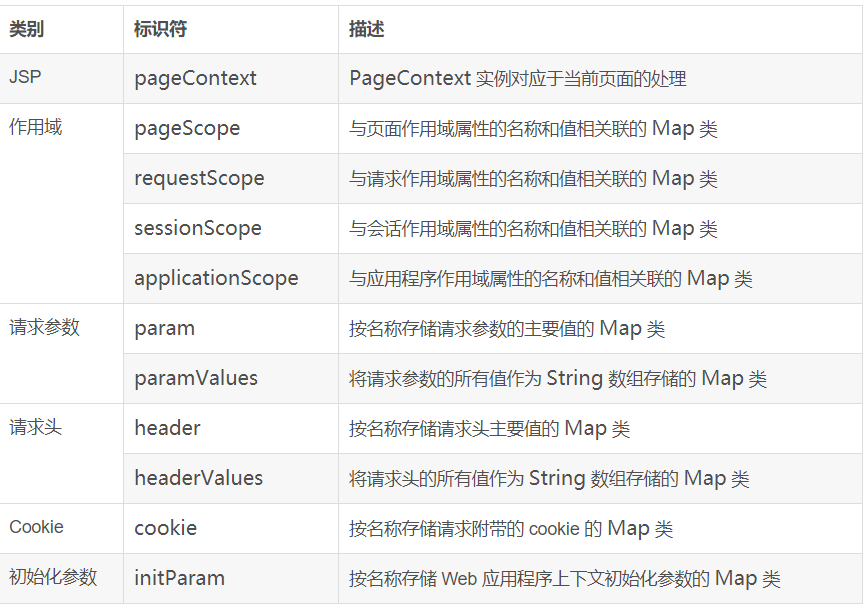Select the initParam identifier text
The height and width of the screenshot is (607, 863).
(x=179, y=578)
